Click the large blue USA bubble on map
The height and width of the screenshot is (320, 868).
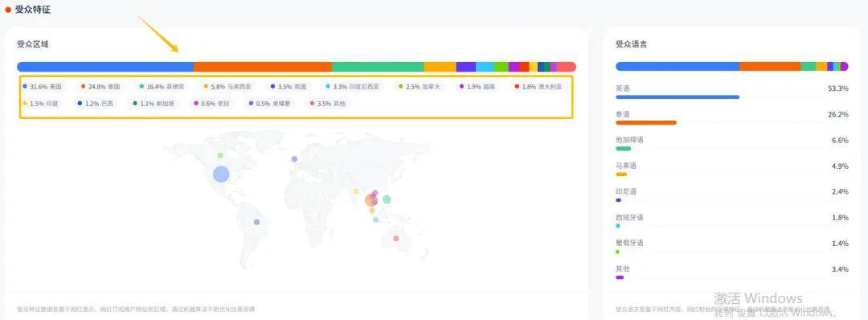[221, 174]
